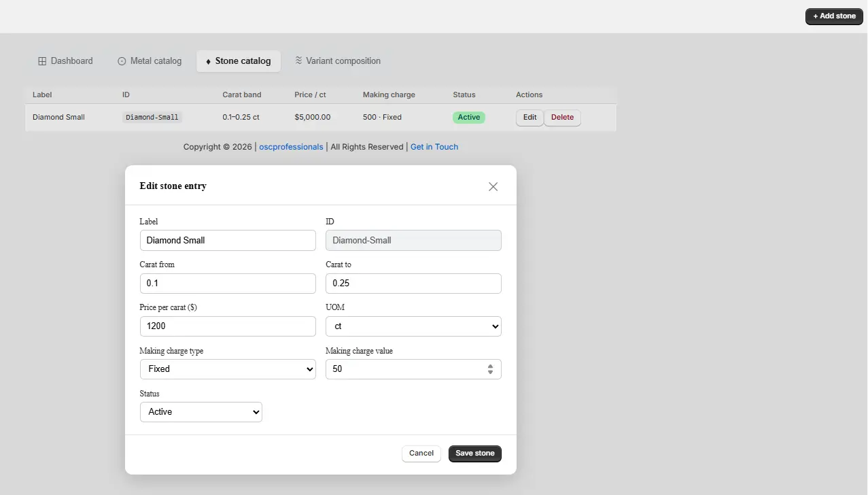The image size is (868, 495).
Task: Follow the Get in Touch link
Action: (434, 147)
